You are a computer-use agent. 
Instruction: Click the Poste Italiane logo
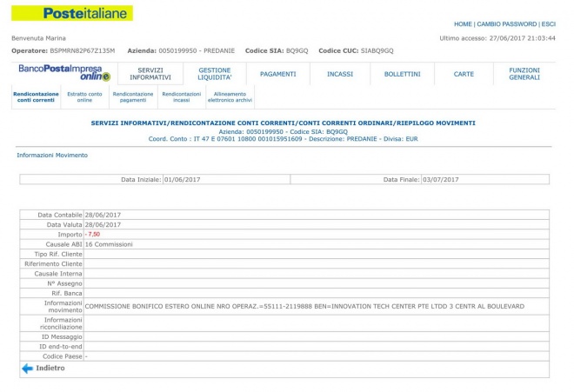[x=72, y=13]
